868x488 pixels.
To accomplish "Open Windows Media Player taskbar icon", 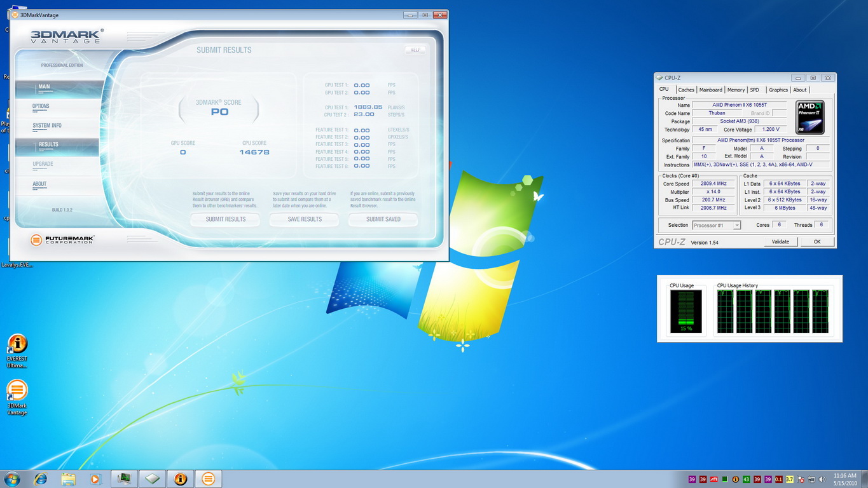I will click(x=95, y=478).
